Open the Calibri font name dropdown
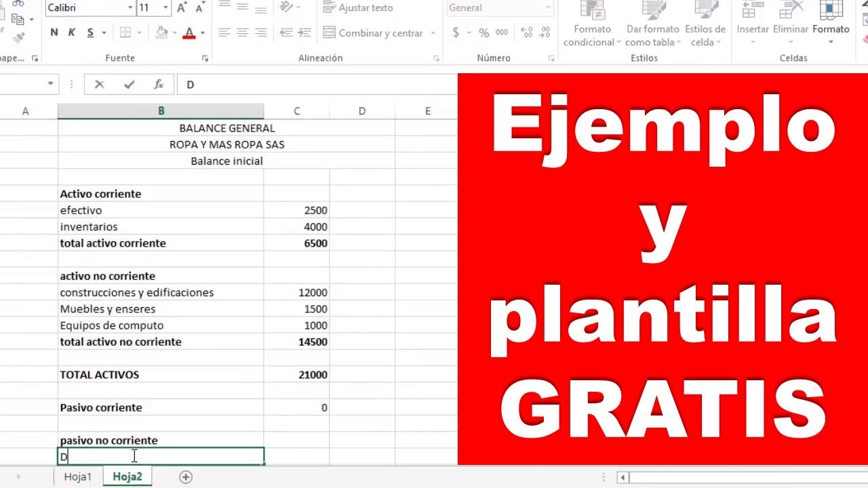This screenshot has width=868, height=488. (x=130, y=8)
